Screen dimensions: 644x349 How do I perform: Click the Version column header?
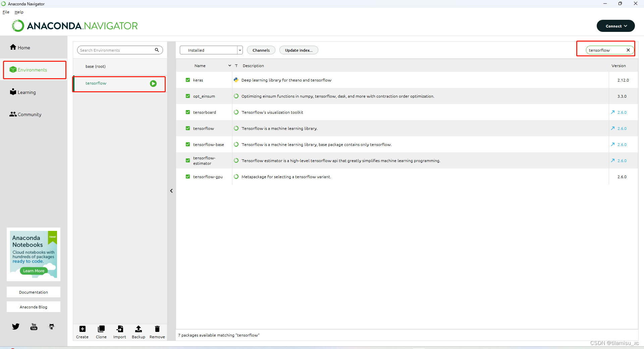tap(619, 66)
